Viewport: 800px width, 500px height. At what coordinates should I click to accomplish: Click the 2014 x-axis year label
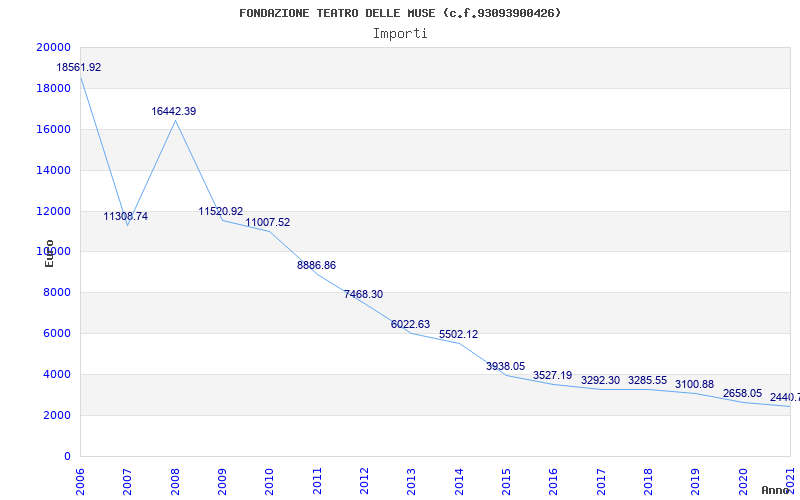(x=459, y=482)
